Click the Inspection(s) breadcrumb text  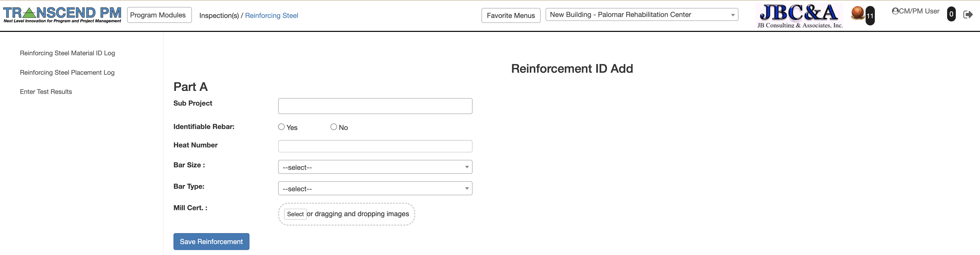pos(219,16)
